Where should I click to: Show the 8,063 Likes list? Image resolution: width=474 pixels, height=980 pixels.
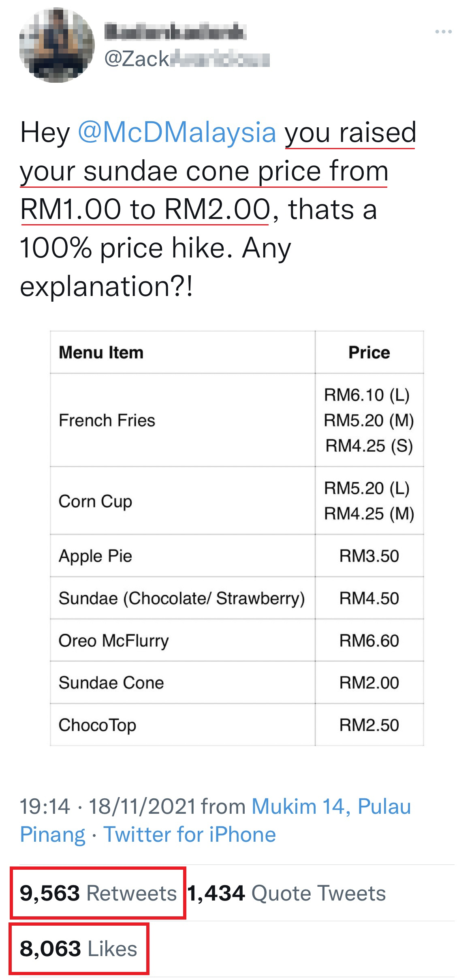pyautogui.click(x=79, y=949)
